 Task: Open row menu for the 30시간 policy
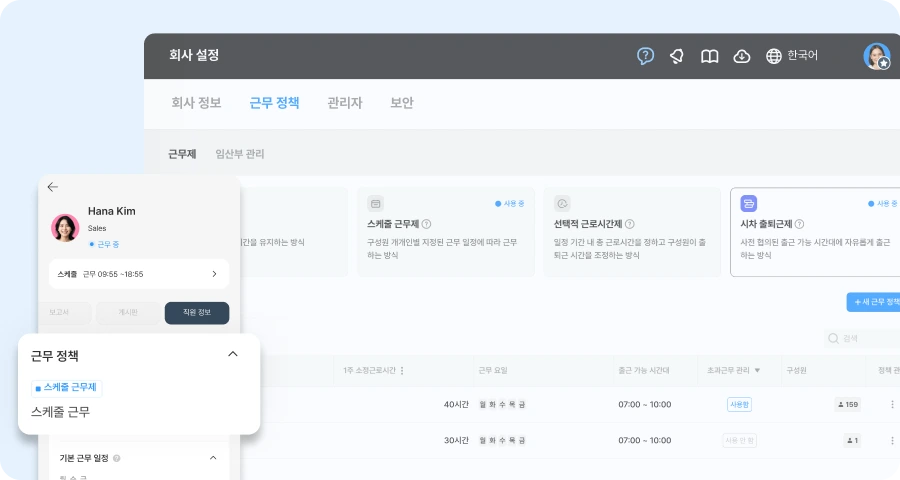(892, 440)
